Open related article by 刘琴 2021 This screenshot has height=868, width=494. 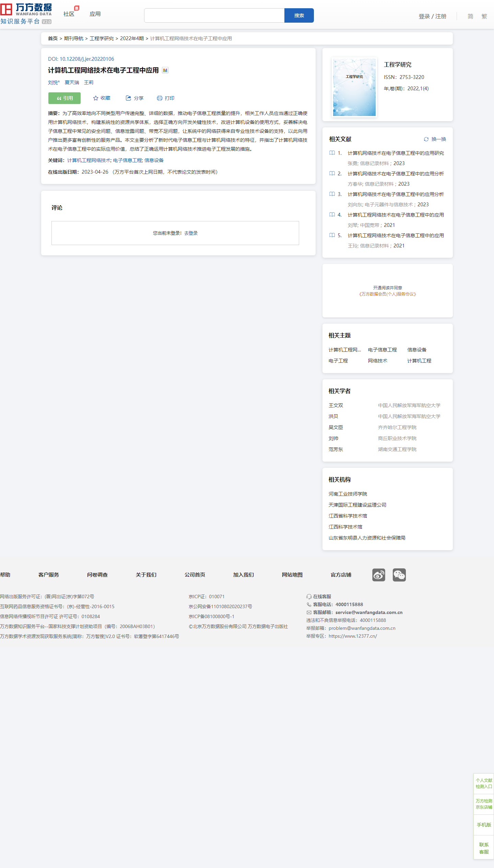[x=396, y=215]
